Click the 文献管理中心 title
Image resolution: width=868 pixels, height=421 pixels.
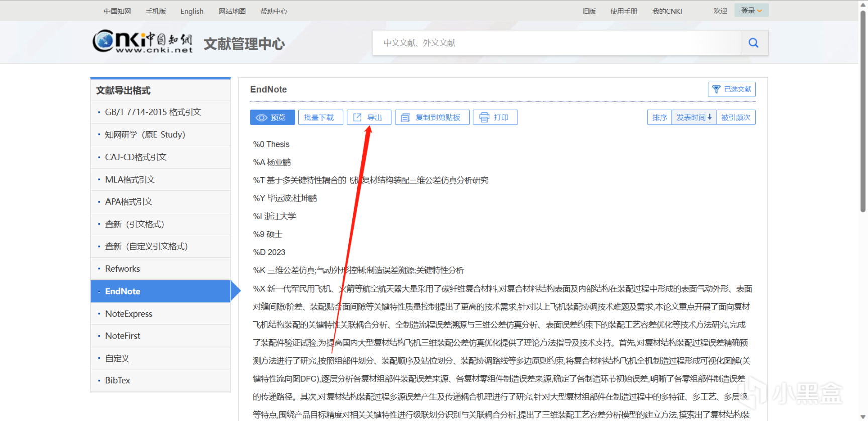click(244, 44)
